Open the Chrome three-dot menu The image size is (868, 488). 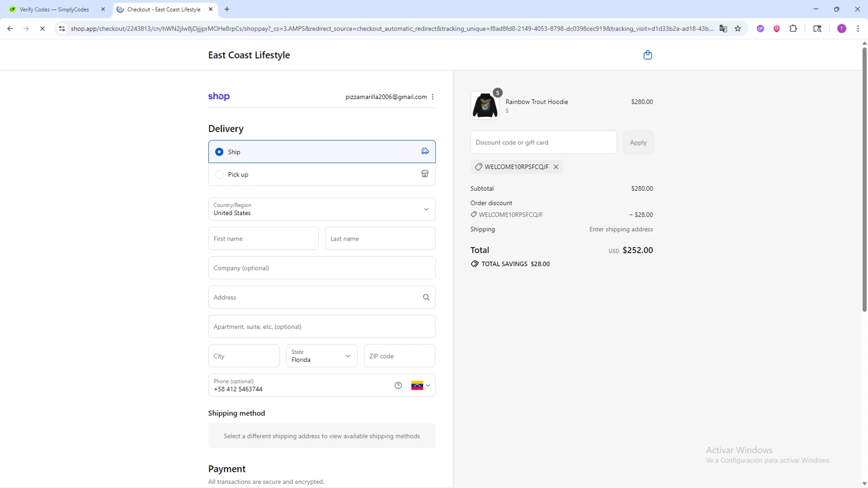(858, 28)
